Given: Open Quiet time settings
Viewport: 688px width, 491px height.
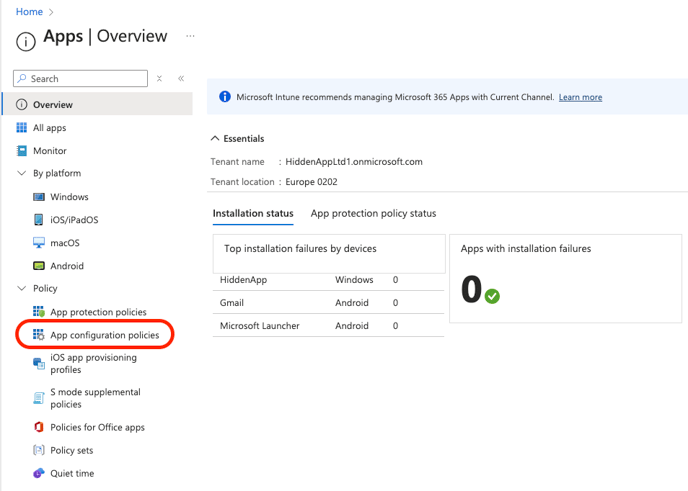Looking at the screenshot, I should [72, 473].
